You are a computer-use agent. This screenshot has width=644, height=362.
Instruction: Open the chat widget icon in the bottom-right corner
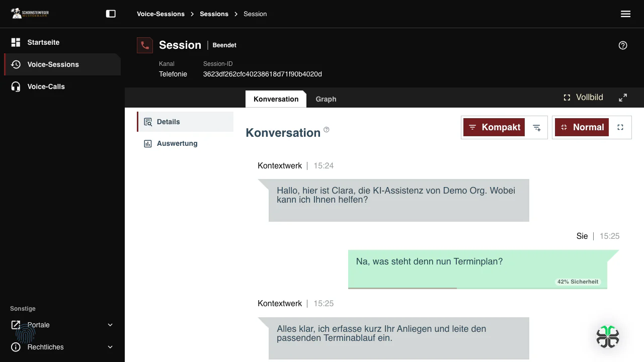608,337
